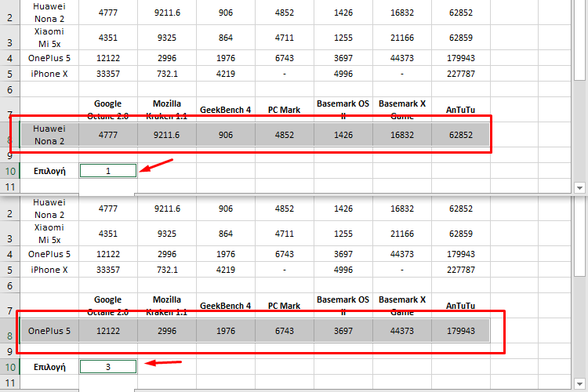
Task: Click the Basemark X Game header in upper sheet
Action: [x=402, y=110]
